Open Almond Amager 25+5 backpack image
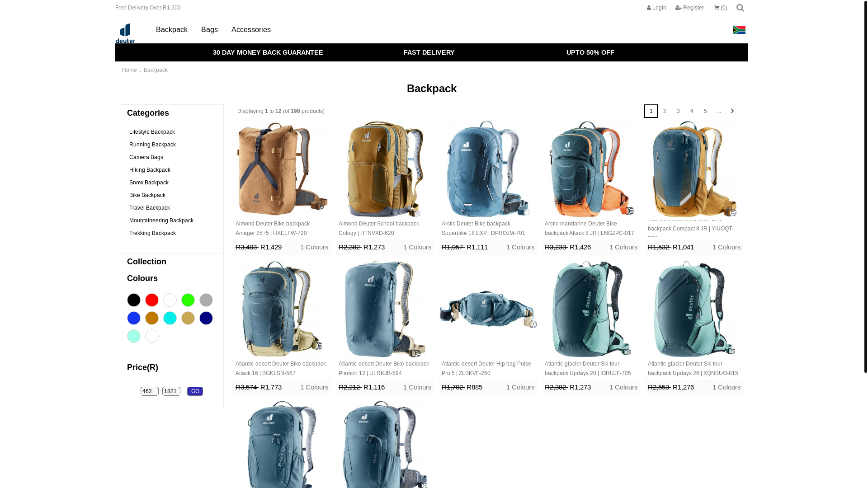868x488 pixels. click(x=282, y=169)
